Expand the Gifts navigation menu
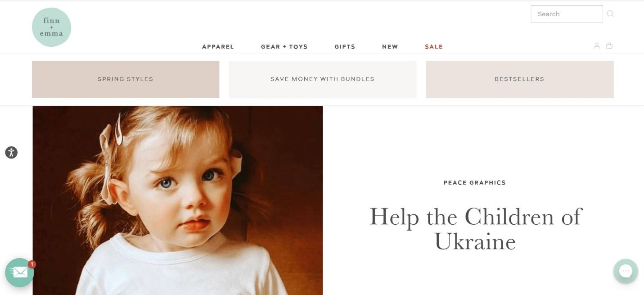644x295 pixels. coord(345,46)
